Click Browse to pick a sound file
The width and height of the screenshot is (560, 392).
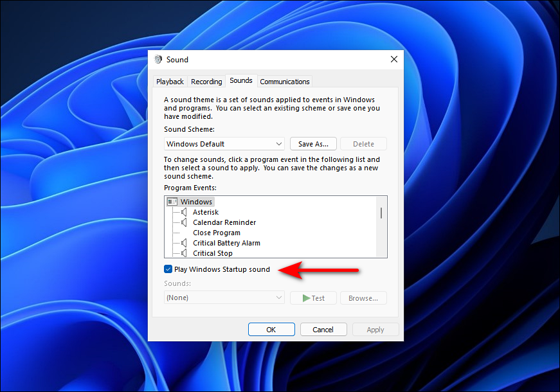[x=363, y=298]
